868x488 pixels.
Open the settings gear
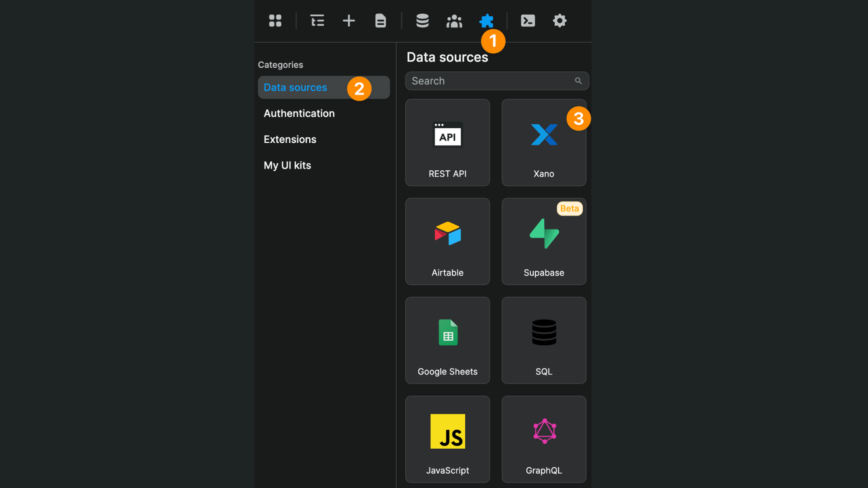click(559, 21)
